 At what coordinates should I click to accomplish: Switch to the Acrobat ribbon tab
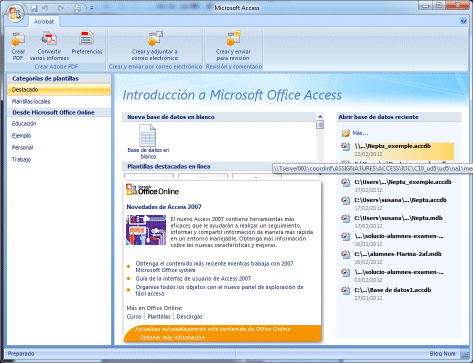[x=44, y=22]
